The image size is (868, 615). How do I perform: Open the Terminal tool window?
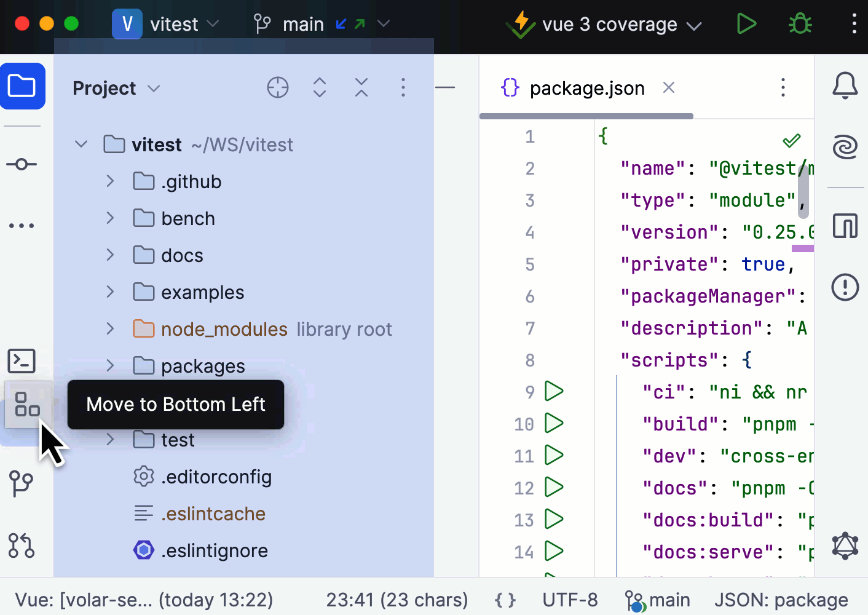(x=22, y=361)
